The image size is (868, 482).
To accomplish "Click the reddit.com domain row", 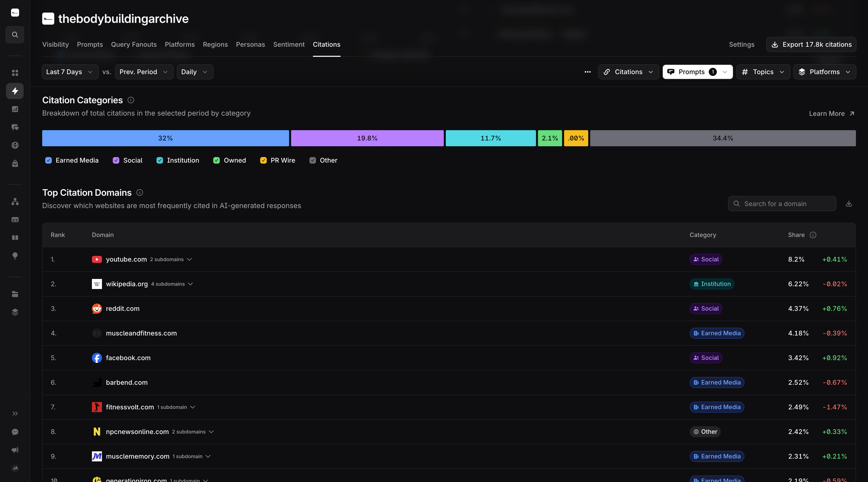I will [x=449, y=308].
